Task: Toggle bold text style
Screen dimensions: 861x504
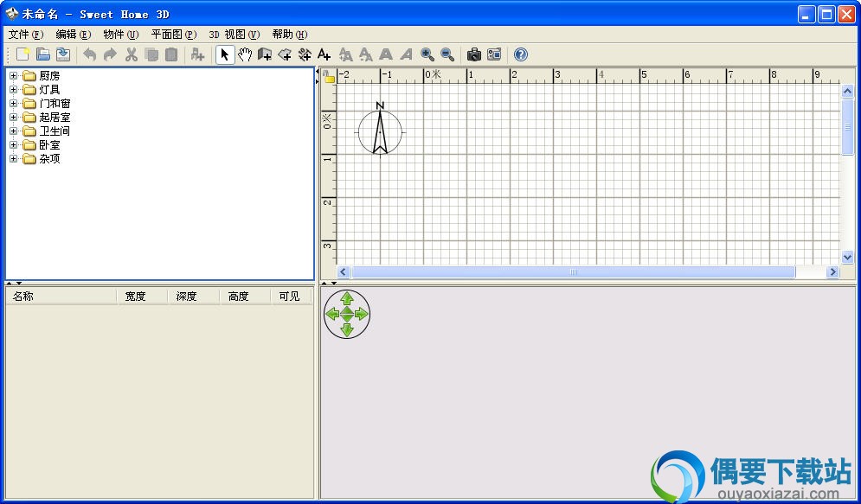Action: pyautogui.click(x=386, y=54)
